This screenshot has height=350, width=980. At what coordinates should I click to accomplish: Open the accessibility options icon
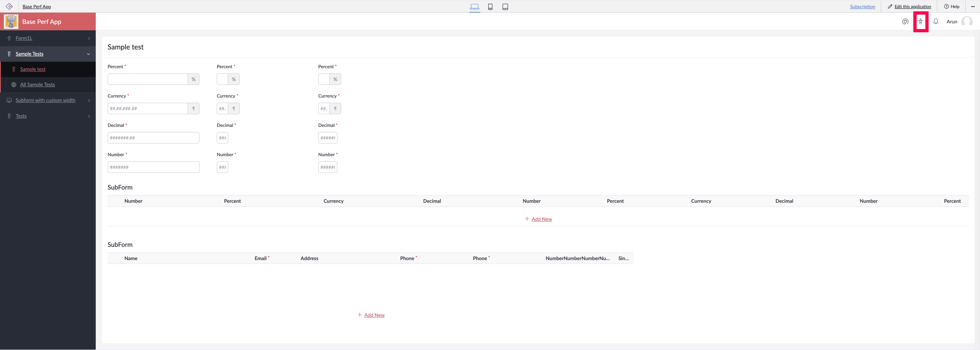tap(920, 22)
